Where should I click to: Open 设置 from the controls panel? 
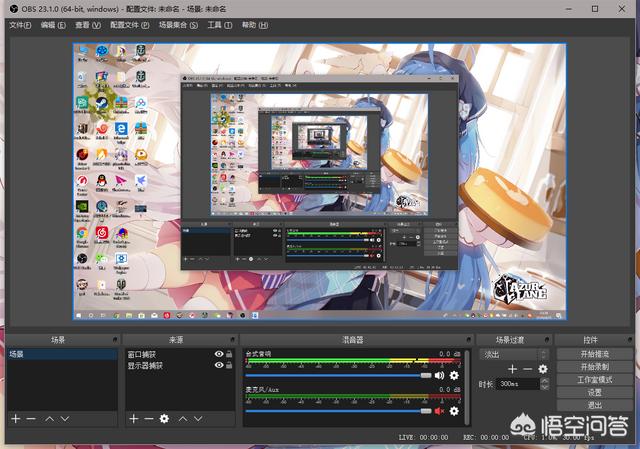(x=595, y=392)
